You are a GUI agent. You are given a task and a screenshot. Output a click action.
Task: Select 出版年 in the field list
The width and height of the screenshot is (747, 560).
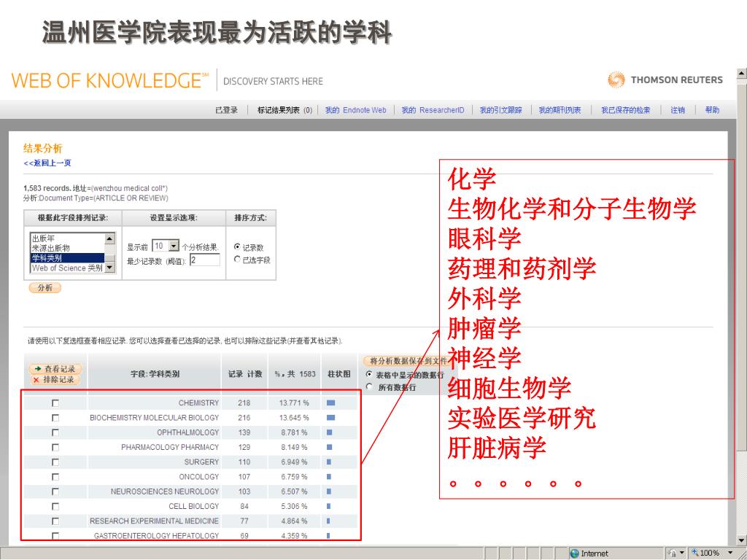pyautogui.click(x=67, y=238)
